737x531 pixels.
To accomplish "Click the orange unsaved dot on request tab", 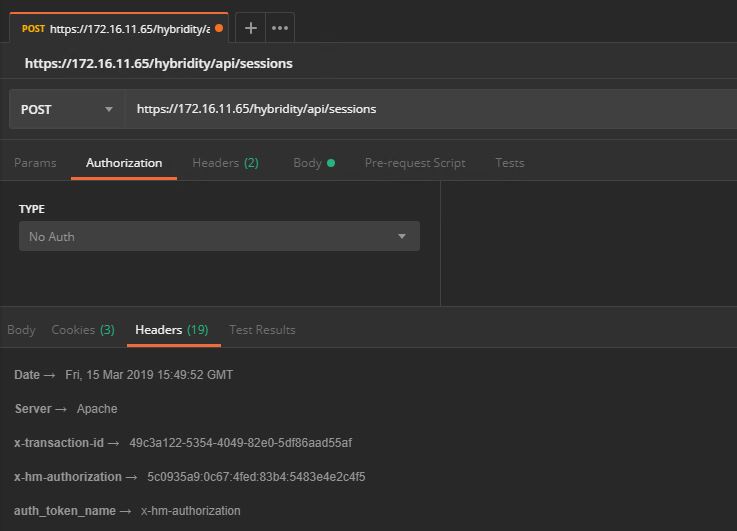I will [219, 28].
